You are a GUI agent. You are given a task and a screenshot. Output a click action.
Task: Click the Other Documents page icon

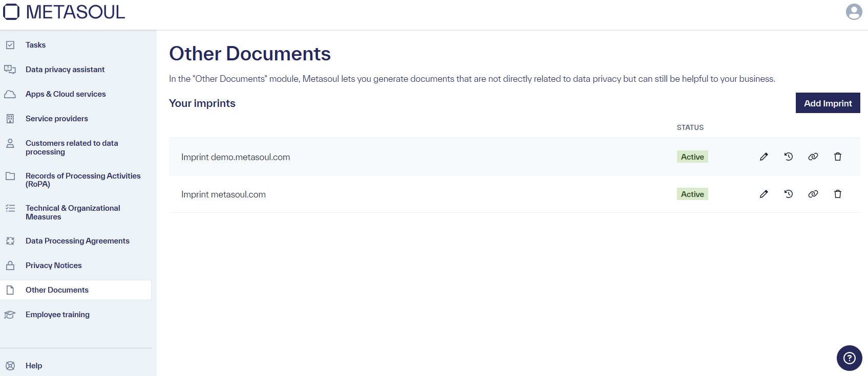click(10, 290)
